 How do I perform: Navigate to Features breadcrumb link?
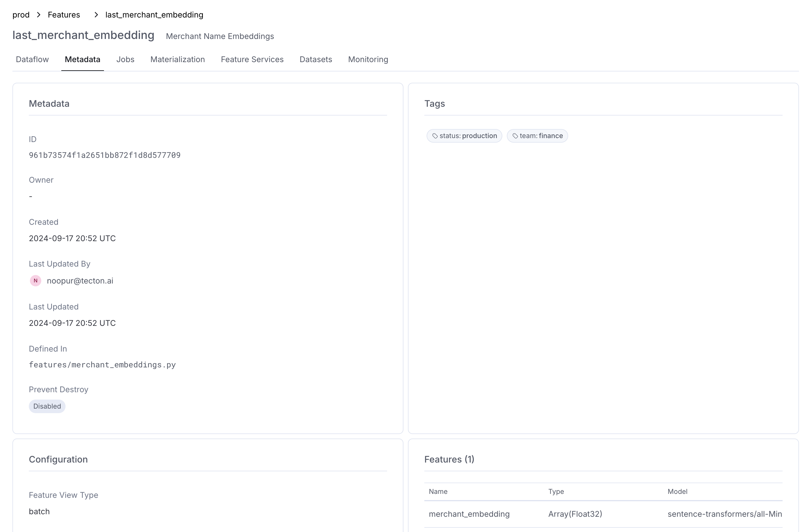[x=64, y=15]
